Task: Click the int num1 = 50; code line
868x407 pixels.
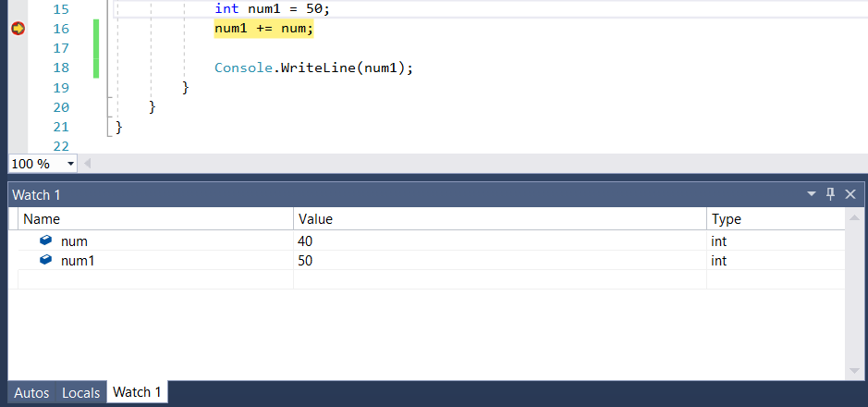Action: (x=272, y=9)
